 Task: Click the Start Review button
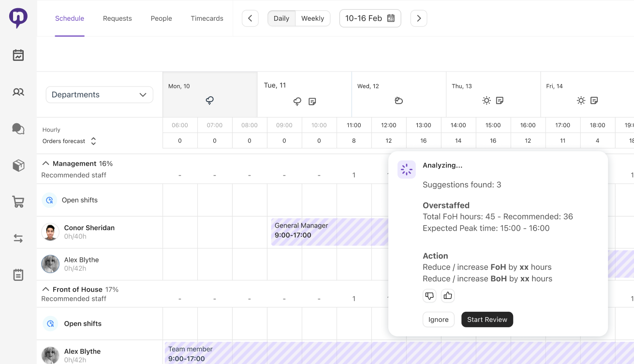point(487,320)
